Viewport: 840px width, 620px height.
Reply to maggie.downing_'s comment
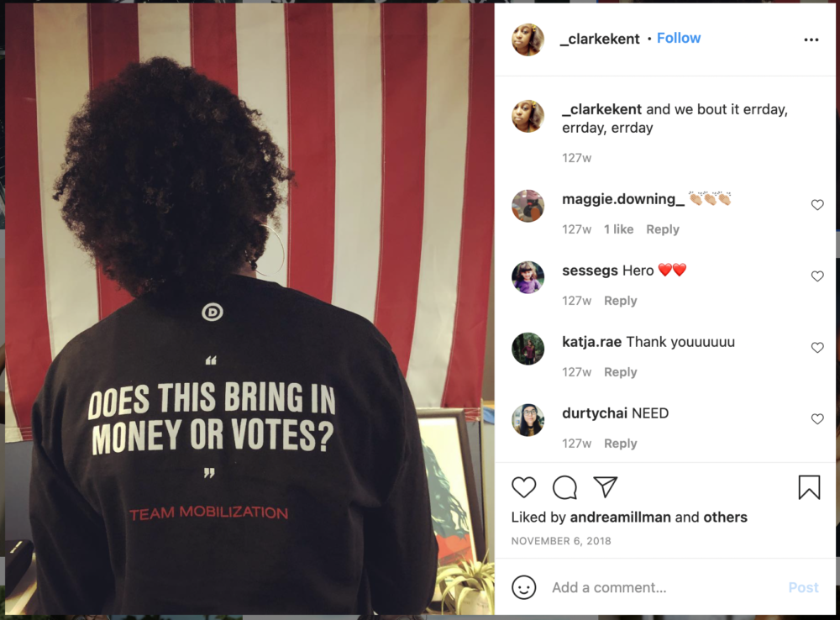[662, 229]
